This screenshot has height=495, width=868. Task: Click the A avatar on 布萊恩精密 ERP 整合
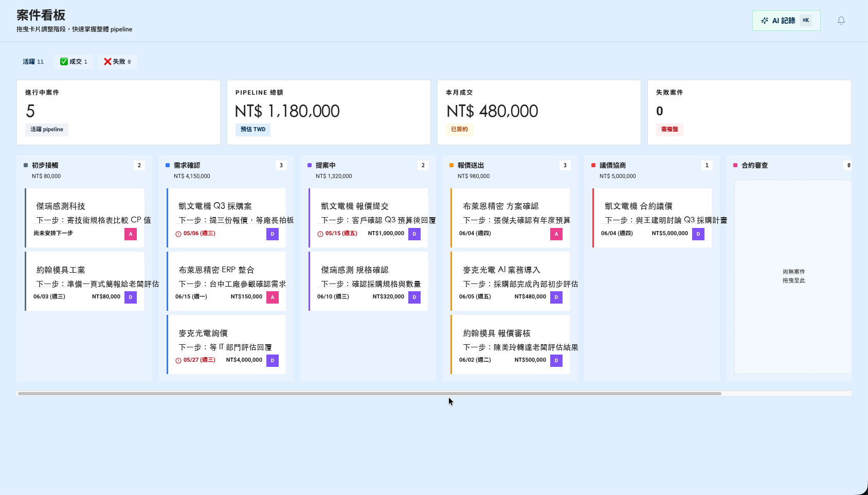coord(273,297)
